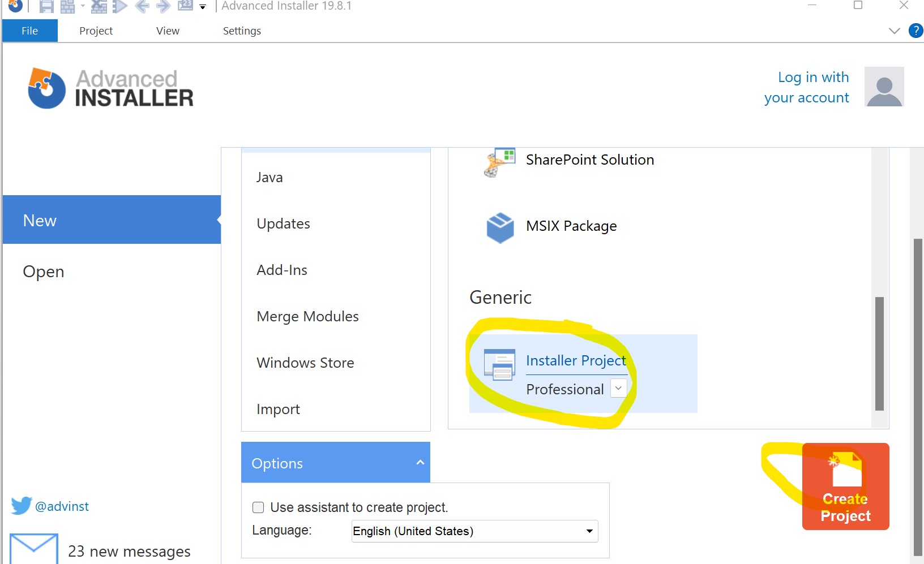Open the File tab
This screenshot has height=564, width=924.
30,31
